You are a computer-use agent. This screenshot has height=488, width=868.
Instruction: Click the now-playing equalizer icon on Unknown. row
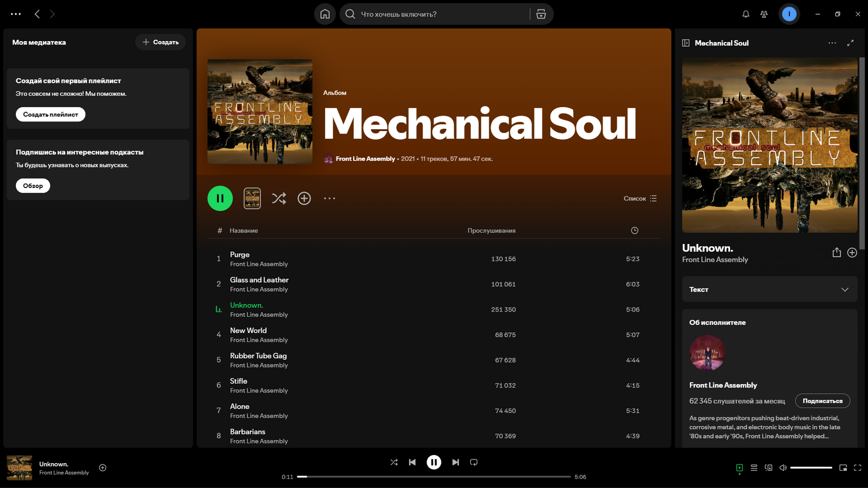point(218,310)
